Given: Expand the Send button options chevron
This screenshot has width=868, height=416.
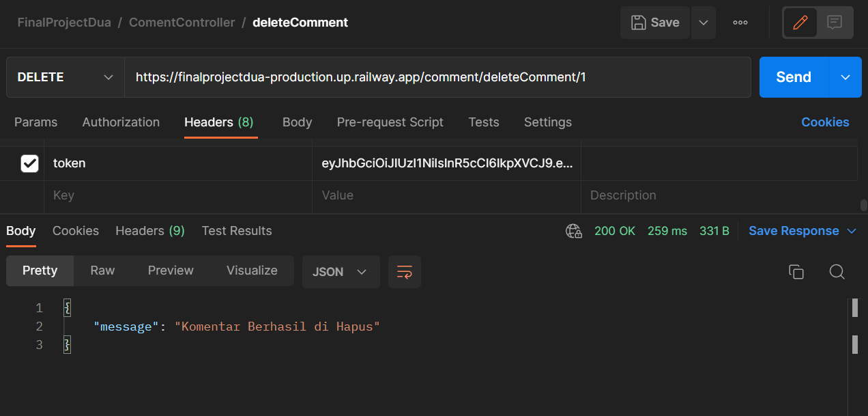Looking at the screenshot, I should click(x=845, y=77).
